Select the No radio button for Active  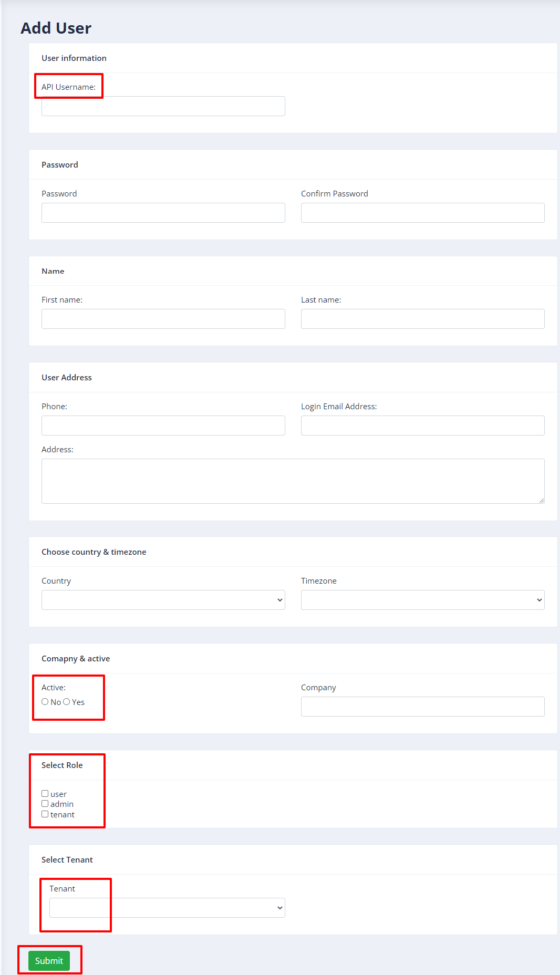tap(45, 702)
